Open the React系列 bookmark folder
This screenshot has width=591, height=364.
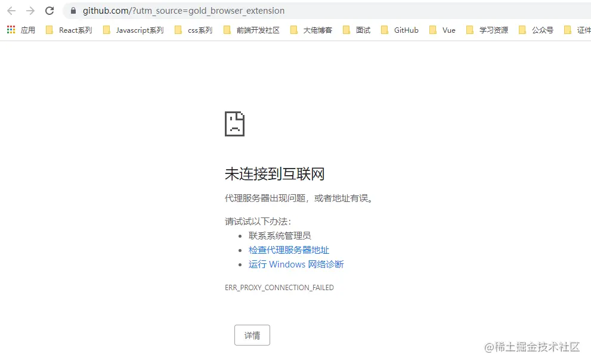[69, 30]
